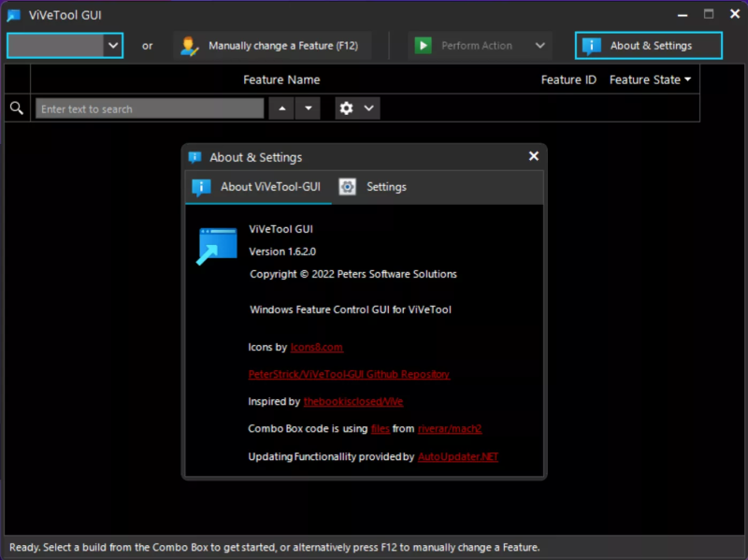Expand the build selection combo box

[113, 45]
